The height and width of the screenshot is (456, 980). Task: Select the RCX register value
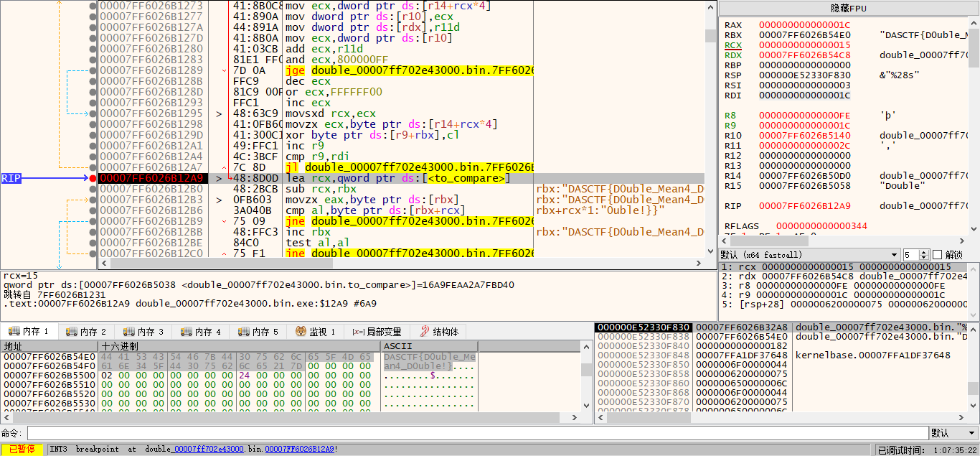click(805, 45)
